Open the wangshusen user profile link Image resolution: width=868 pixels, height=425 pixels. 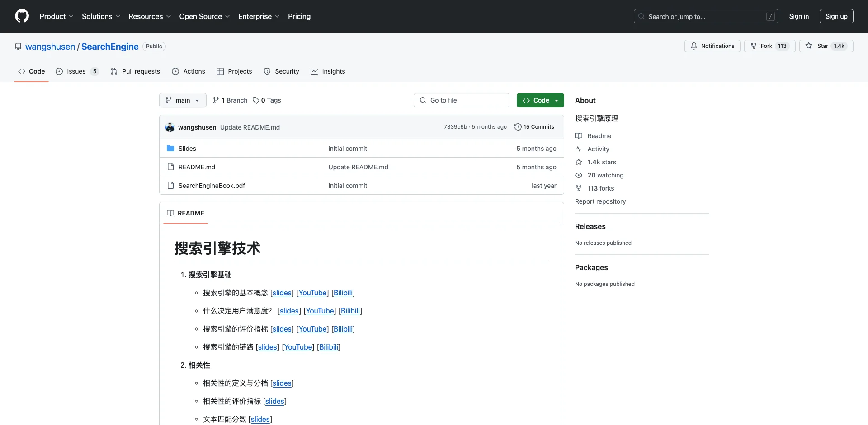coord(50,47)
